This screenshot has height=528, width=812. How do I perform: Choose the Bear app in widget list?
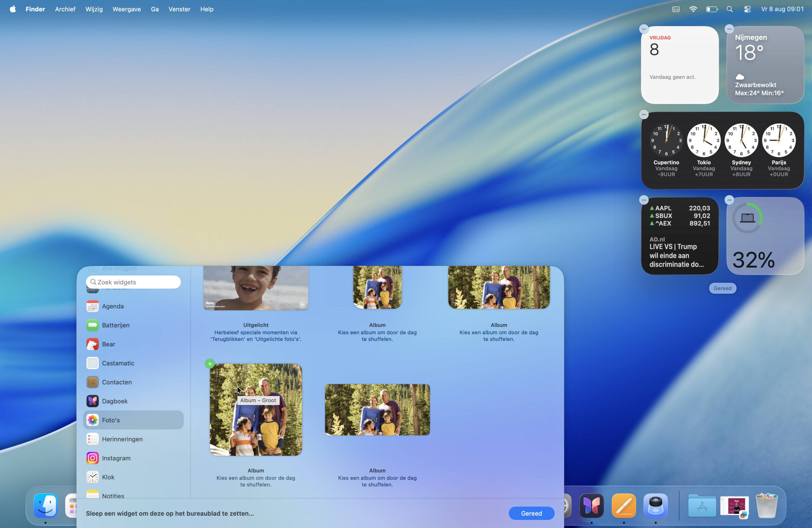pyautogui.click(x=108, y=344)
